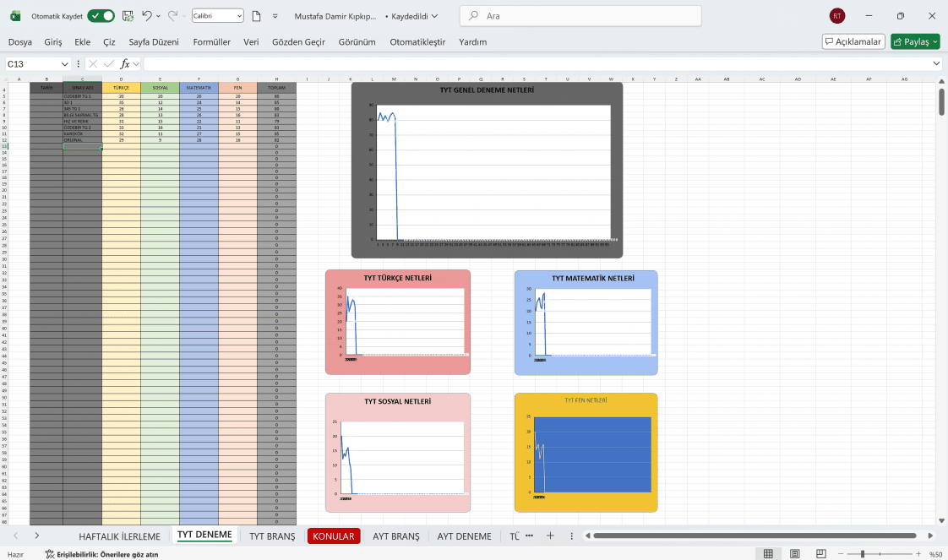
Task: Zoom in with the plus button
Action: pos(918,554)
